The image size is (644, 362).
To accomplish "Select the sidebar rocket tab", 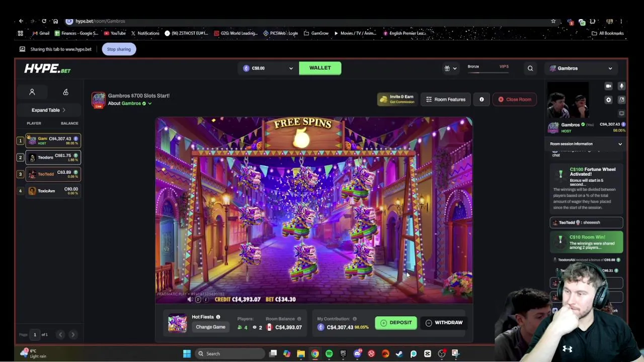I will pos(65,92).
